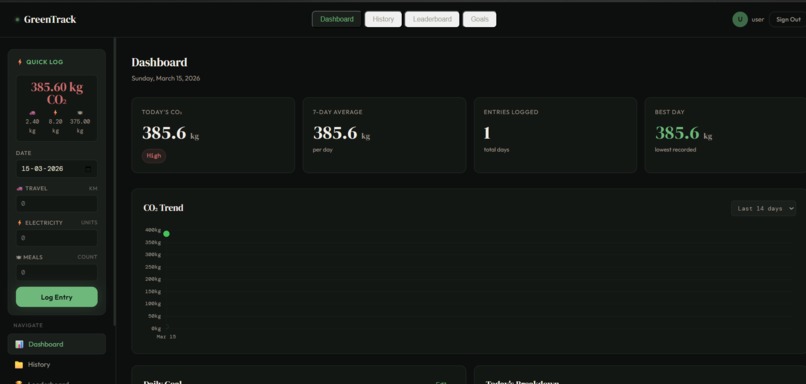
Task: Click the GreenTrack logo
Action: pyautogui.click(x=45, y=20)
